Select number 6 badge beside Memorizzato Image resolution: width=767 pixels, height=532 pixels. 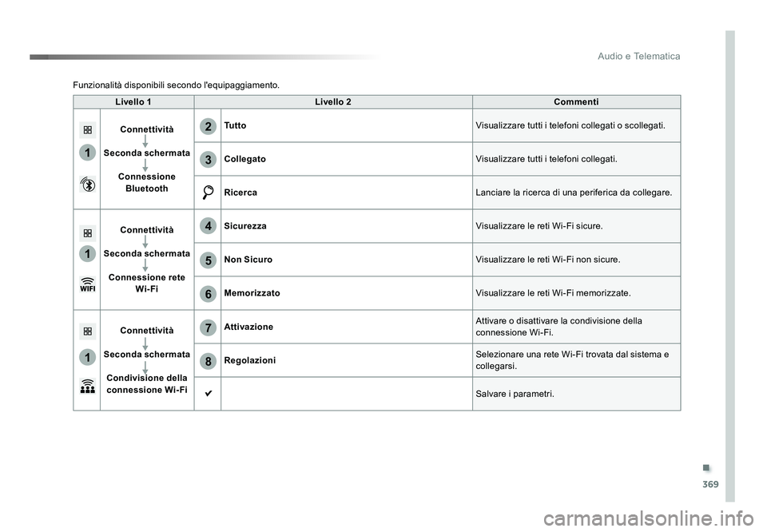(x=208, y=293)
